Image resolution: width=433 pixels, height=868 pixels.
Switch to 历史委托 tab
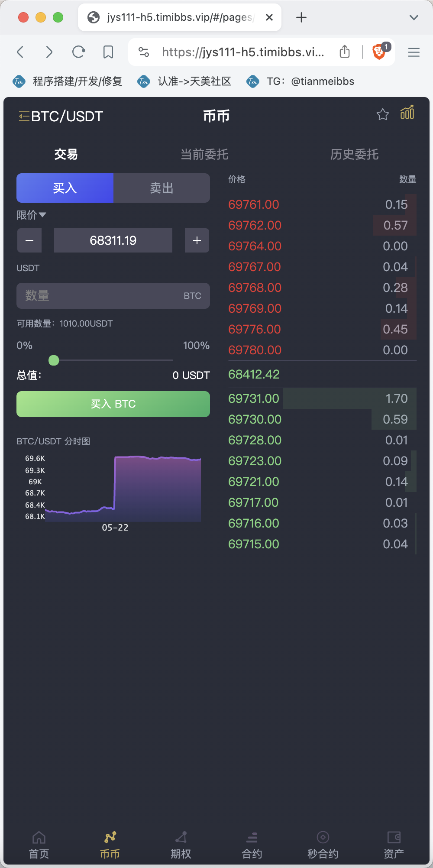pyautogui.click(x=354, y=154)
